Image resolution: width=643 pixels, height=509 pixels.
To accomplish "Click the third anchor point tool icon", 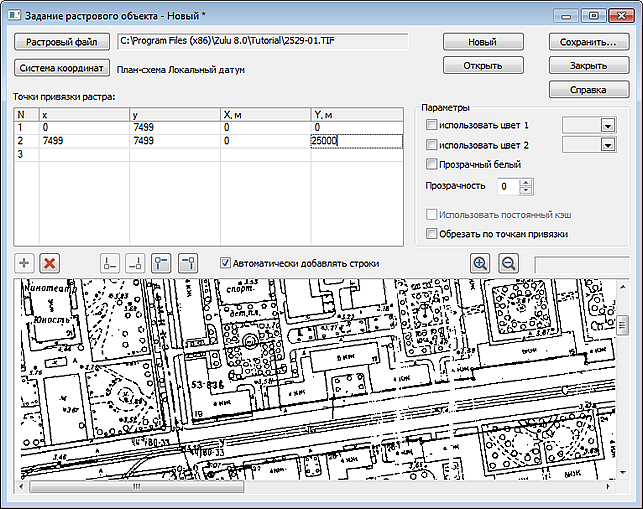I will pyautogui.click(x=161, y=263).
